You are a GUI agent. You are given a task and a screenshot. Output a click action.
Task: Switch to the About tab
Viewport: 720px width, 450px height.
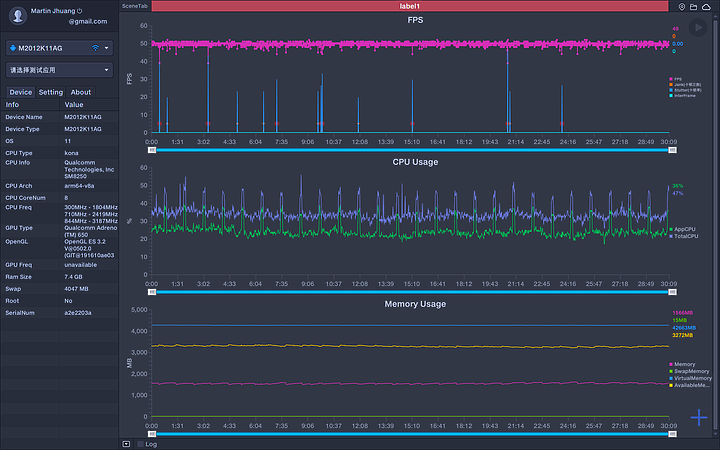(81, 92)
